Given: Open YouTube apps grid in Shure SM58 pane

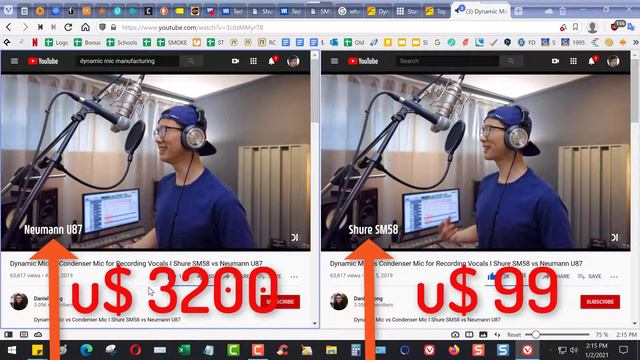Looking at the screenshot, I should point(573,61).
